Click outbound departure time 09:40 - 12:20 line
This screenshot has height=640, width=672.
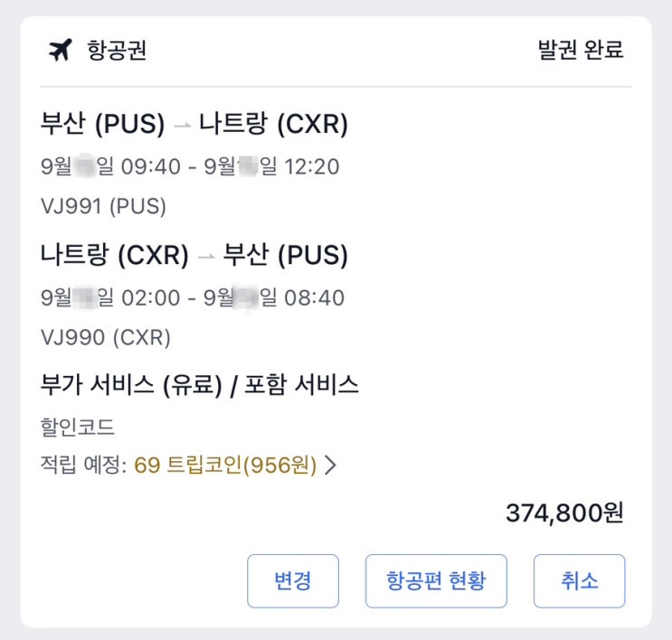pyautogui.click(x=190, y=167)
